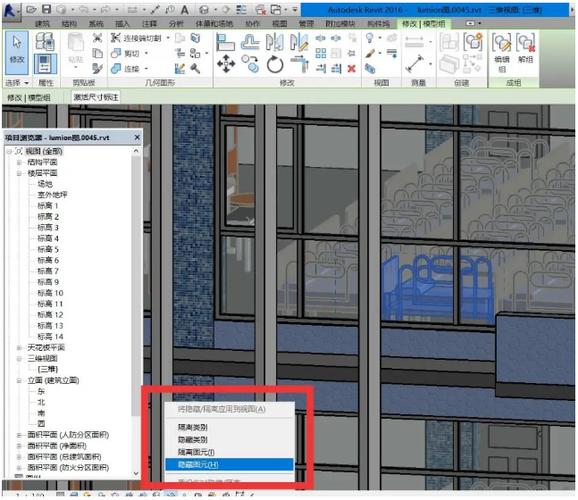The height and width of the screenshot is (500, 578).
Task: Select the Move tool
Action: point(226,64)
